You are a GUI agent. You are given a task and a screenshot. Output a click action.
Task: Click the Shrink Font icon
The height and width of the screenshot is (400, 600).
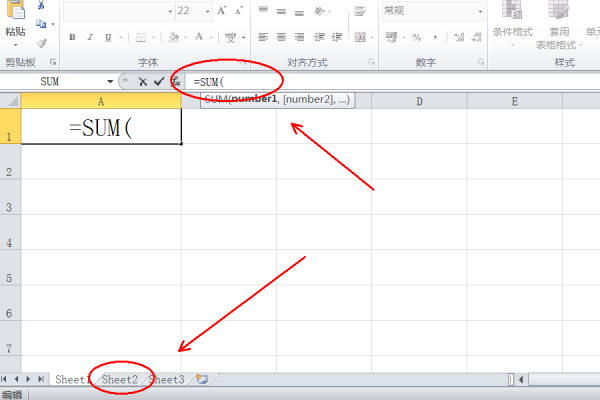coord(239,11)
